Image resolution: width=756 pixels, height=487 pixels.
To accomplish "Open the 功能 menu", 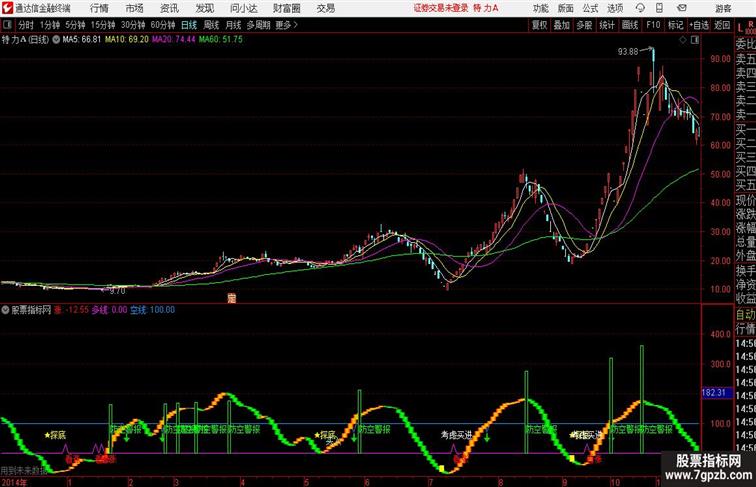I will (540, 8).
